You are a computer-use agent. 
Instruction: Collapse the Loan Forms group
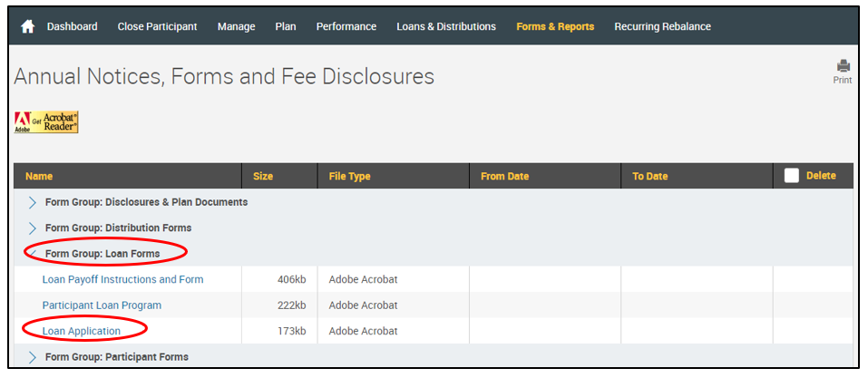(33, 254)
